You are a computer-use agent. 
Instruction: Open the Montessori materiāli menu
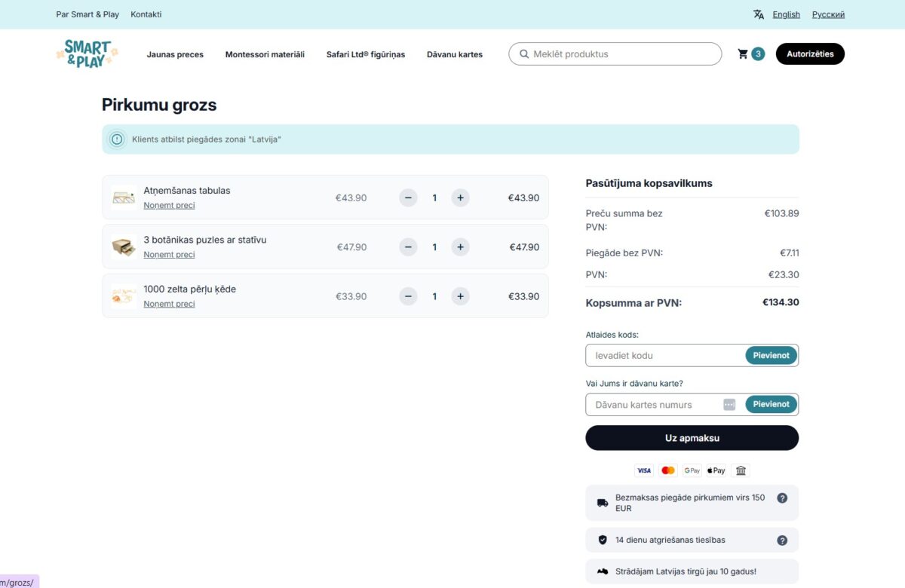click(265, 54)
